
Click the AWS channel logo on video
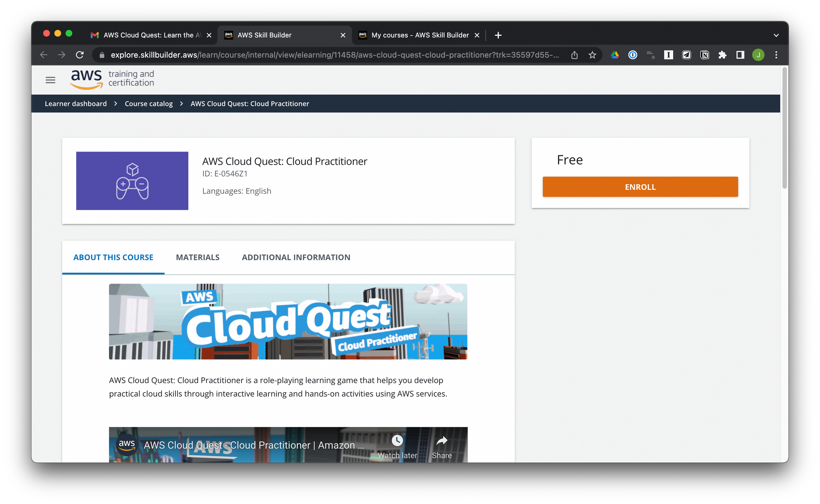point(127,445)
